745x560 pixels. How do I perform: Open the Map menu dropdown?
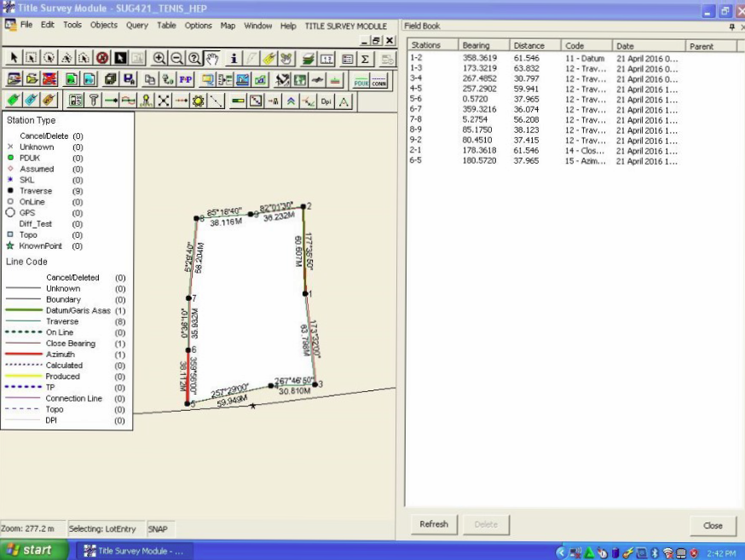(x=228, y=26)
